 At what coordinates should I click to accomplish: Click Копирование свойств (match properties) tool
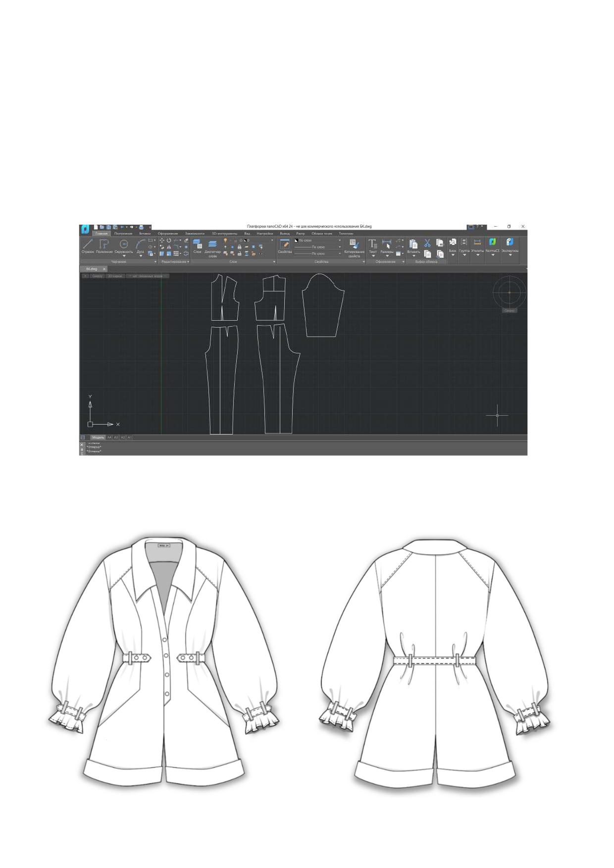pos(354,248)
